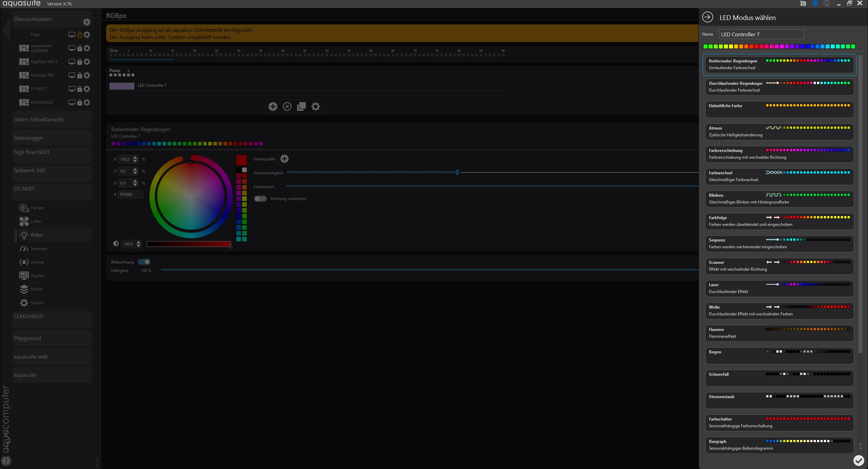The width and height of the screenshot is (868, 469).
Task: Choose the Flamme effect mode
Action: pyautogui.click(x=779, y=333)
